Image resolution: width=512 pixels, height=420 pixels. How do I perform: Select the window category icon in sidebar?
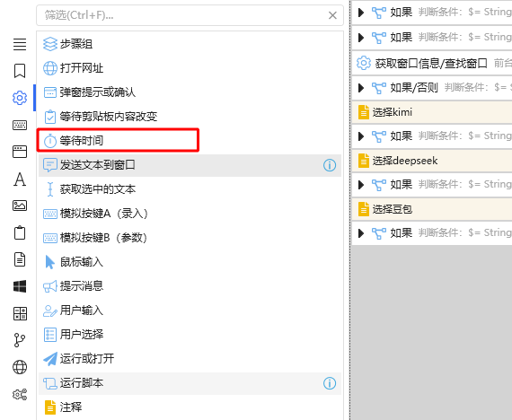pos(20,152)
